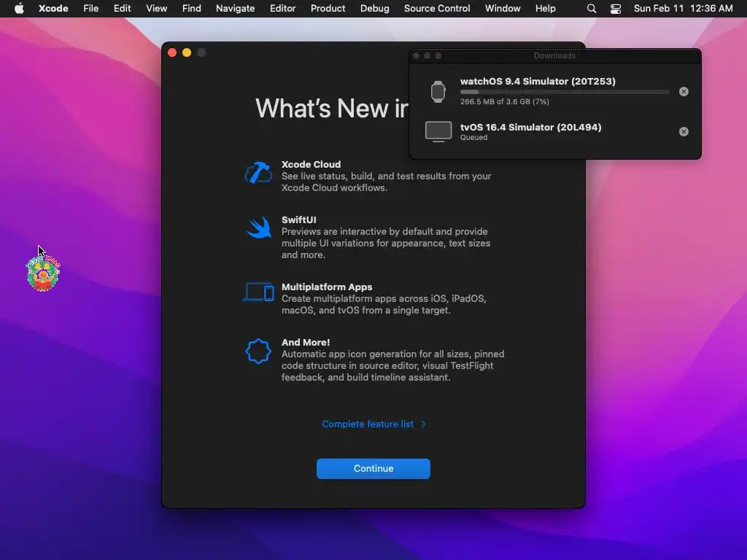The width and height of the screenshot is (747, 560).
Task: Minimize the What's New window
Action: pyautogui.click(x=187, y=52)
